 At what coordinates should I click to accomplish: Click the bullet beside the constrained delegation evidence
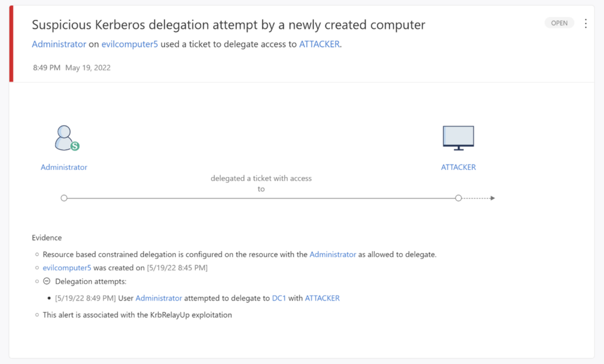[x=36, y=254]
